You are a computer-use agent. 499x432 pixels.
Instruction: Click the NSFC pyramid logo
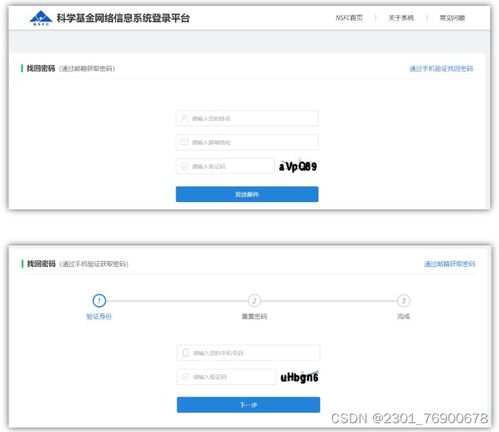click(x=41, y=18)
